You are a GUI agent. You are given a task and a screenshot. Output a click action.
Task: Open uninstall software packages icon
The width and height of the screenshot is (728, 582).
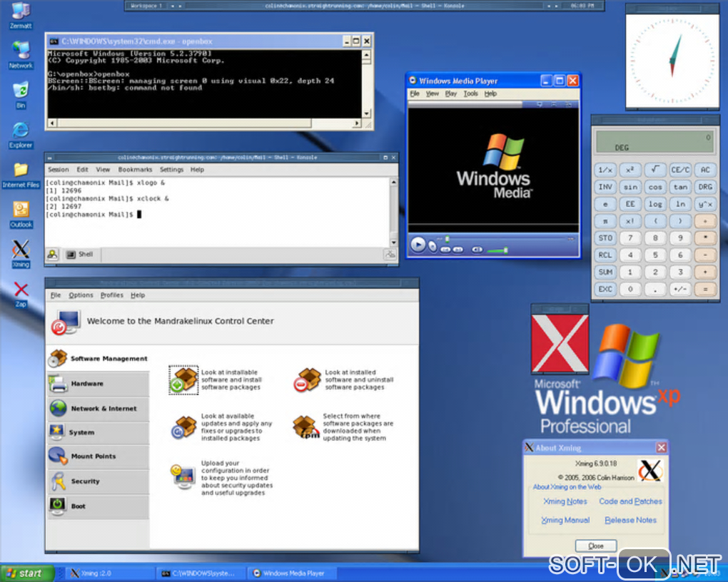coord(307,379)
